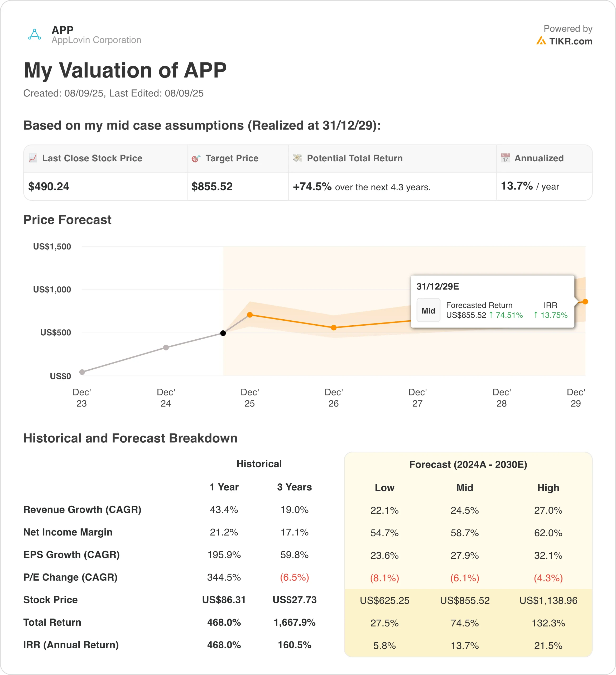
Task: Click the Mid badge in the chart tooltip
Action: 428,310
